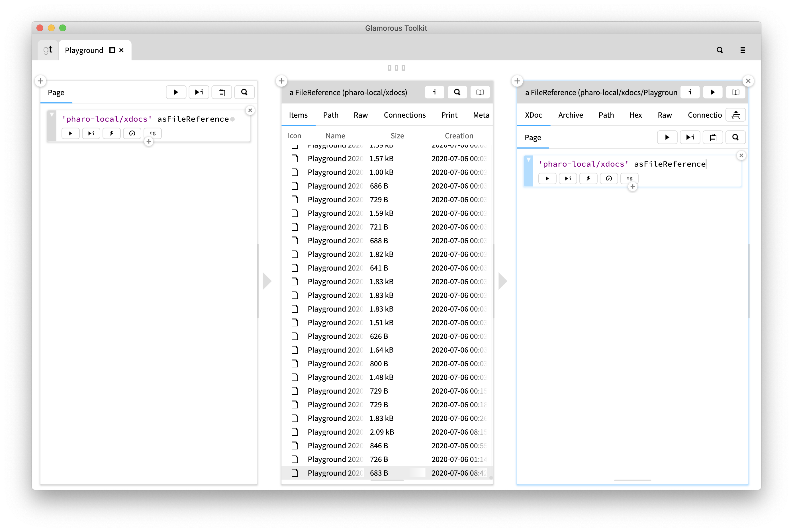
Task: Select the Playground file sized 846 B
Action: (387, 446)
